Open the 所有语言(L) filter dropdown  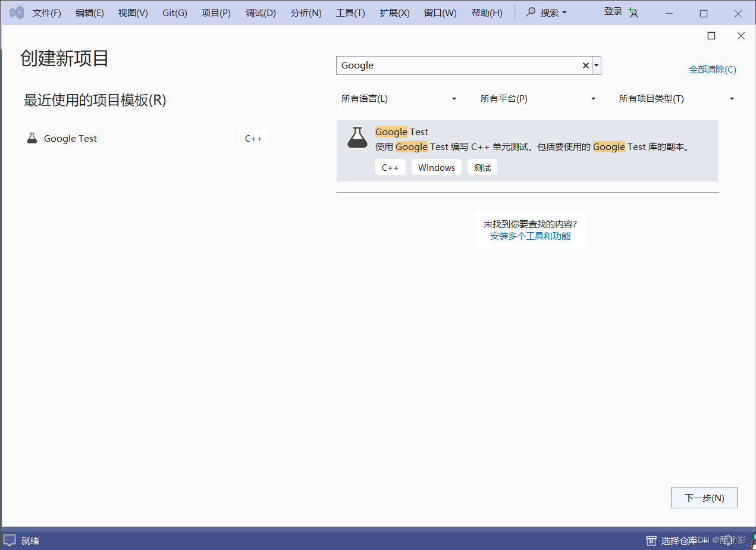coord(399,99)
